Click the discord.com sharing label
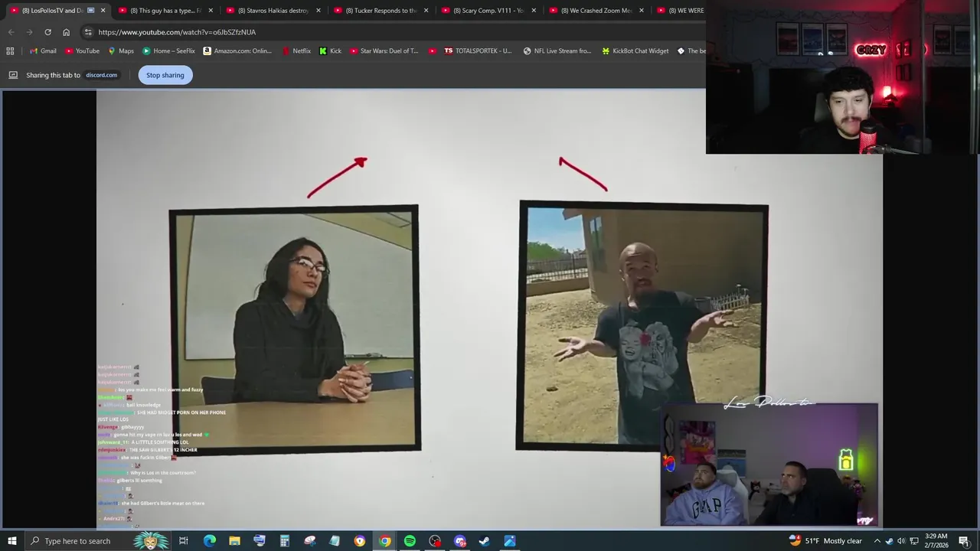 101,75
